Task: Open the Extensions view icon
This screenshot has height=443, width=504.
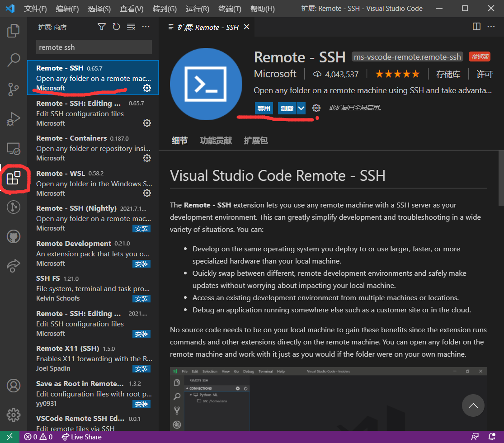Action: 14,178
